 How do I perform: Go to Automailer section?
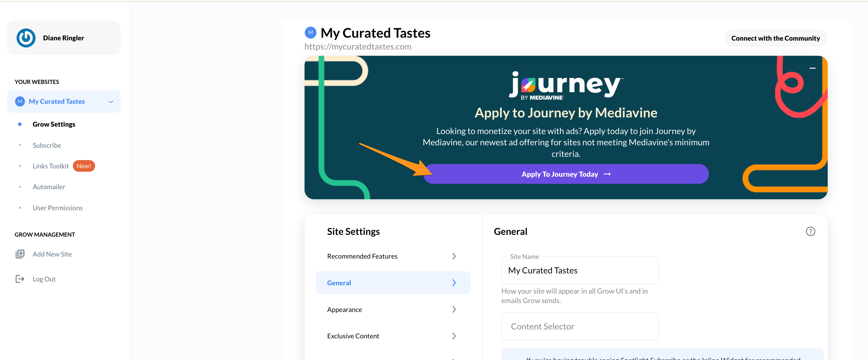click(49, 187)
